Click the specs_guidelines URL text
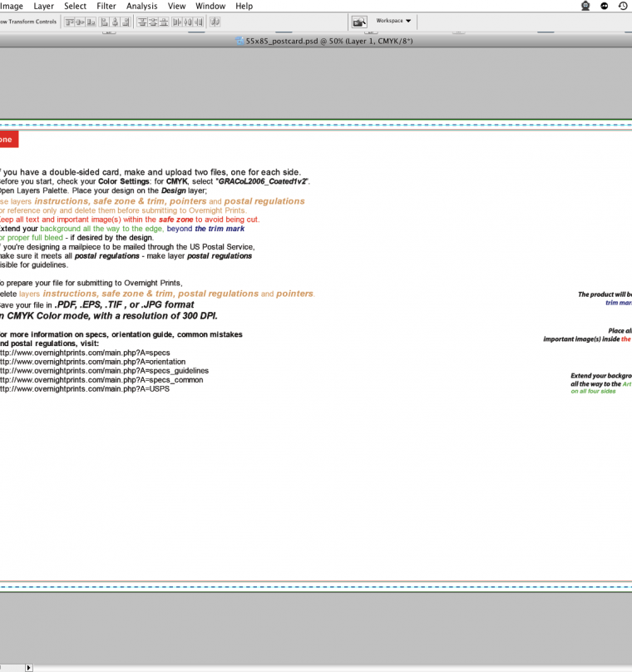This screenshot has width=632, height=672. 103,371
